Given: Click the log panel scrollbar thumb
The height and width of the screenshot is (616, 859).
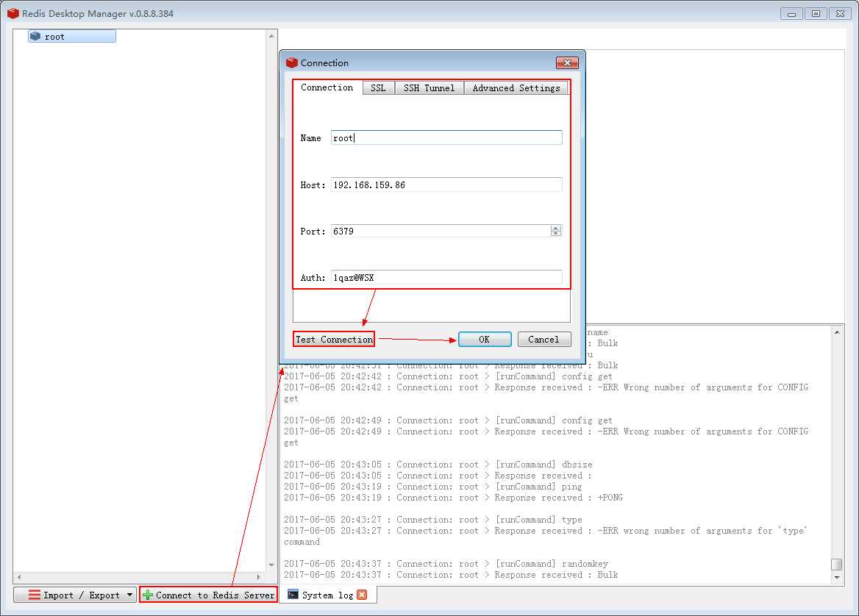Looking at the screenshot, I should [837, 564].
